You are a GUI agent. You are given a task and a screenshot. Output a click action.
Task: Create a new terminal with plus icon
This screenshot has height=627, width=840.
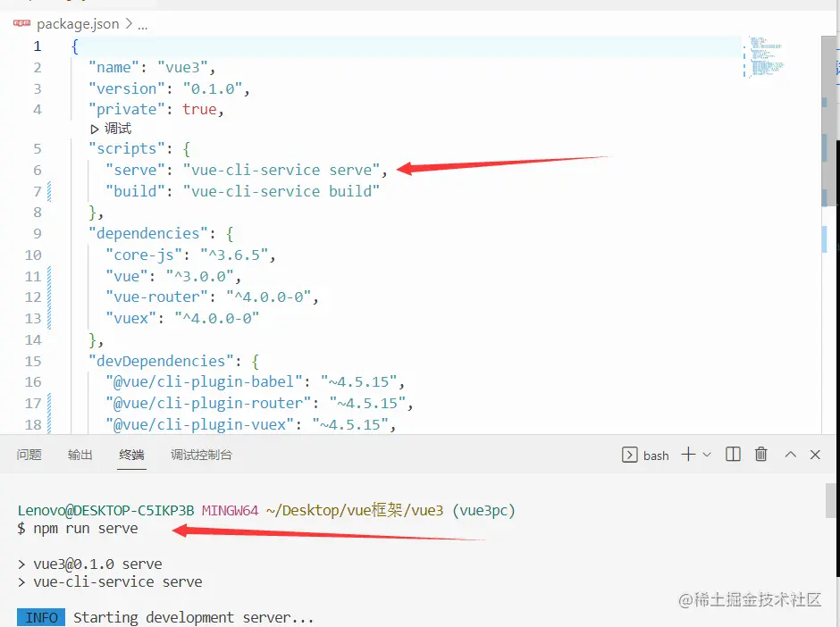[688, 455]
